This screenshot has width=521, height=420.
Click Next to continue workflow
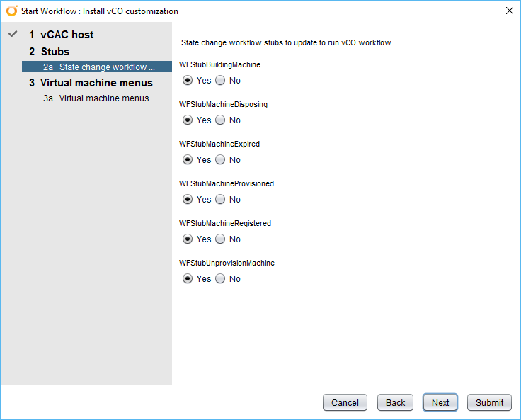[440, 402]
